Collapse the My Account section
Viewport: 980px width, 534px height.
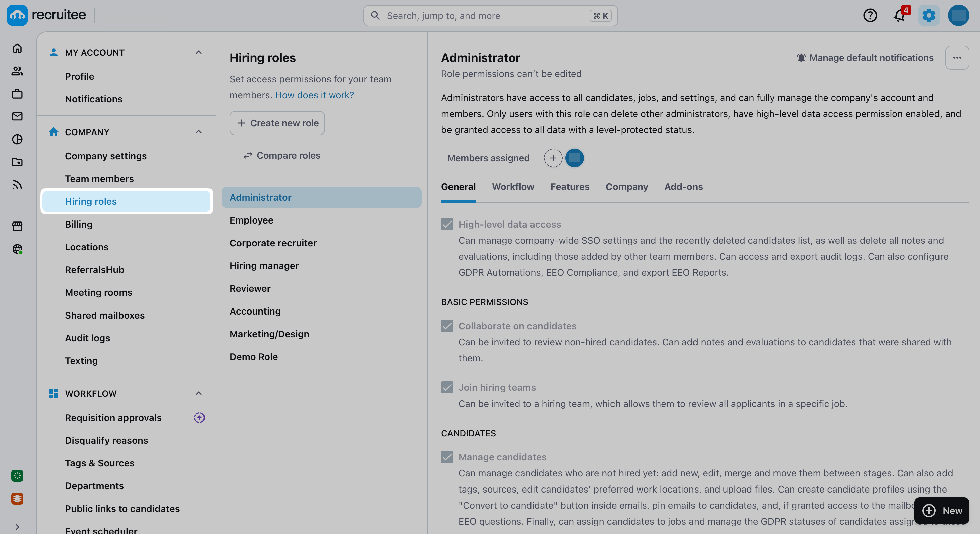point(198,52)
